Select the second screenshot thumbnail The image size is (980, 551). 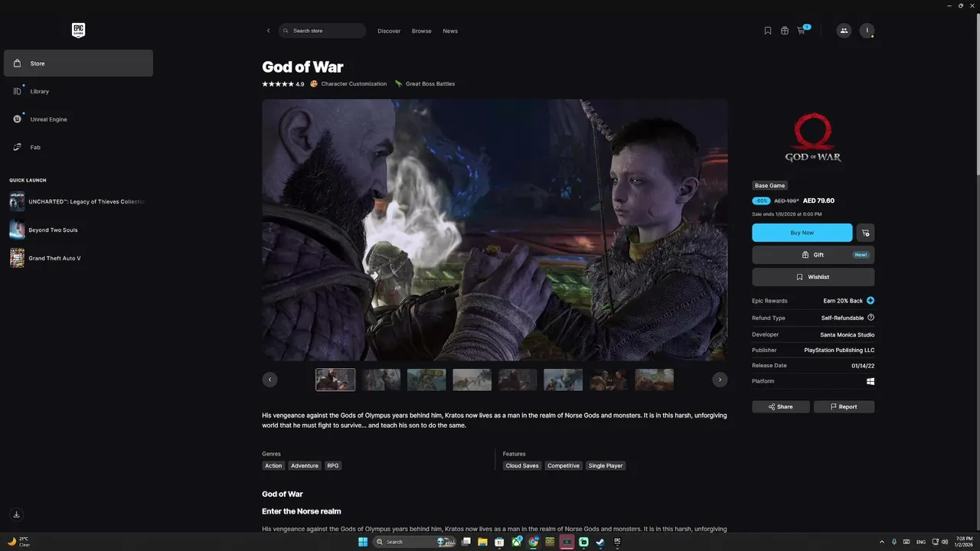tap(381, 380)
